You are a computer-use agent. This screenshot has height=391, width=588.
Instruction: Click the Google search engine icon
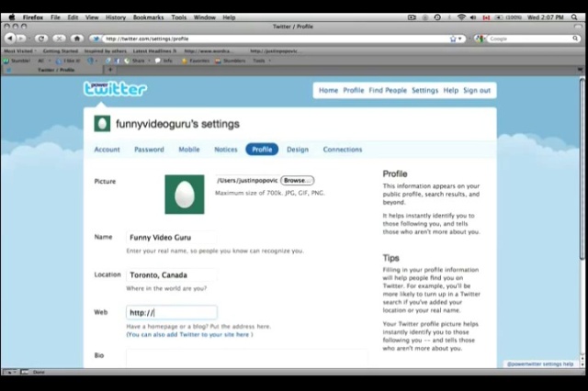point(480,39)
